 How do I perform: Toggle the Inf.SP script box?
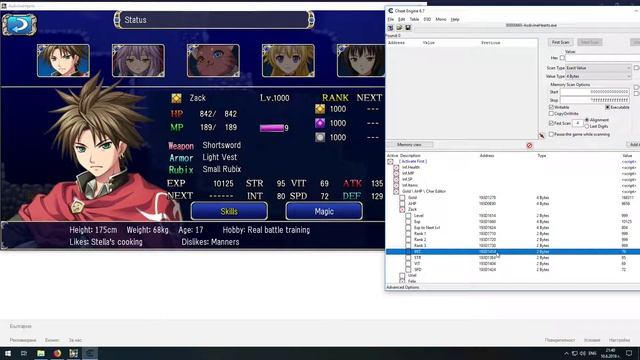(396, 179)
